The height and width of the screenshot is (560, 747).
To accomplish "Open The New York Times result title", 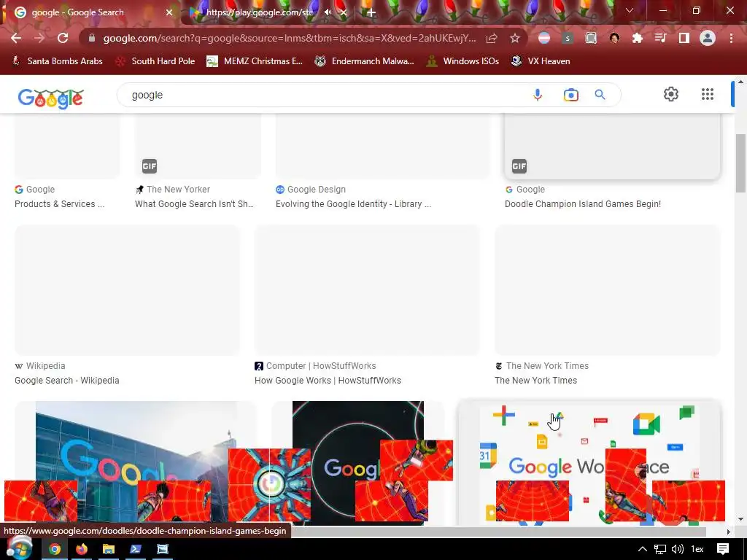I will [x=535, y=381].
